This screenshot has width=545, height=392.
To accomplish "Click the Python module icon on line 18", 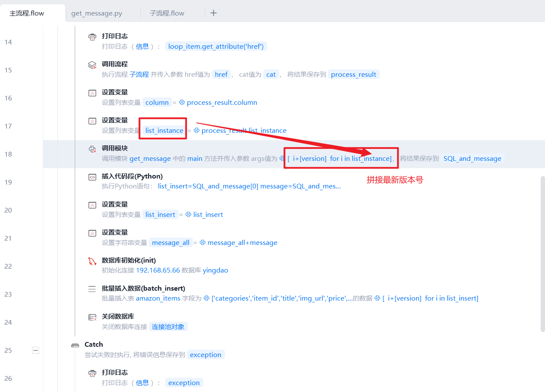I will click(92, 149).
